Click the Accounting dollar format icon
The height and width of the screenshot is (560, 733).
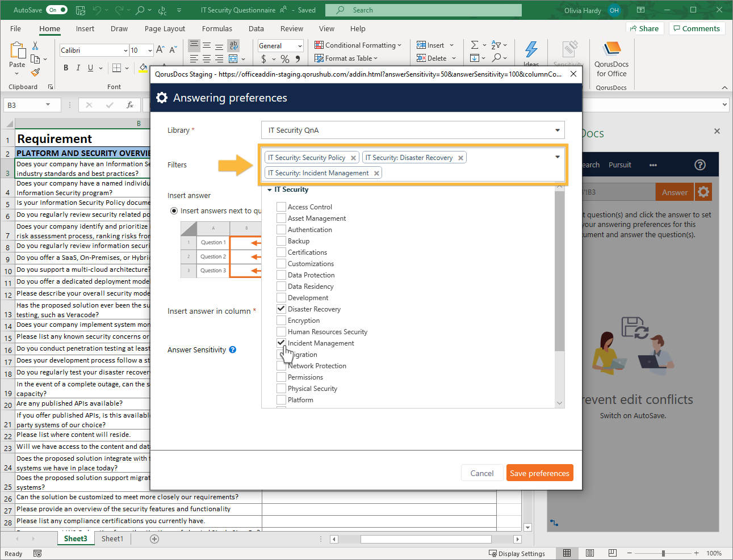pos(263,59)
